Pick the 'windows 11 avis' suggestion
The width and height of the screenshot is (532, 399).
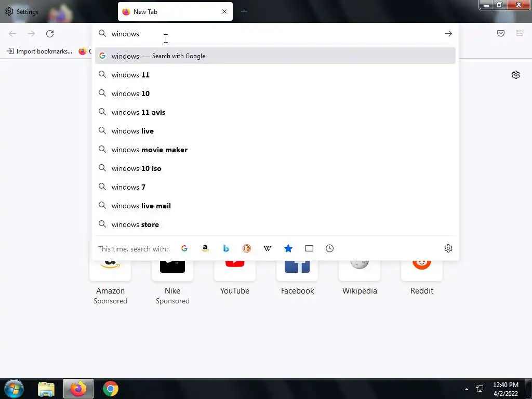pyautogui.click(x=275, y=112)
